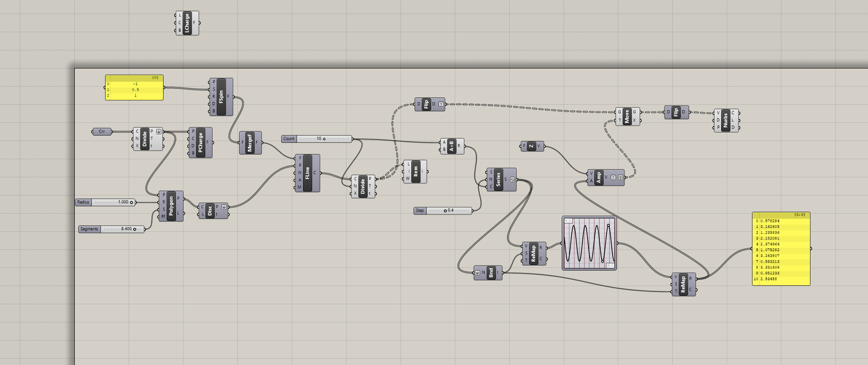
Task: Select the Disc component
Action: click(210, 210)
